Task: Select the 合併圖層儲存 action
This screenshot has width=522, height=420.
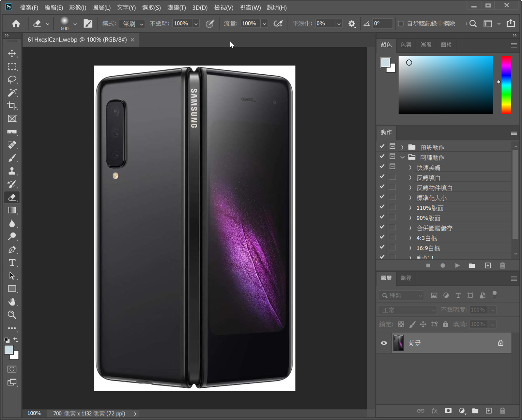Action: click(434, 228)
